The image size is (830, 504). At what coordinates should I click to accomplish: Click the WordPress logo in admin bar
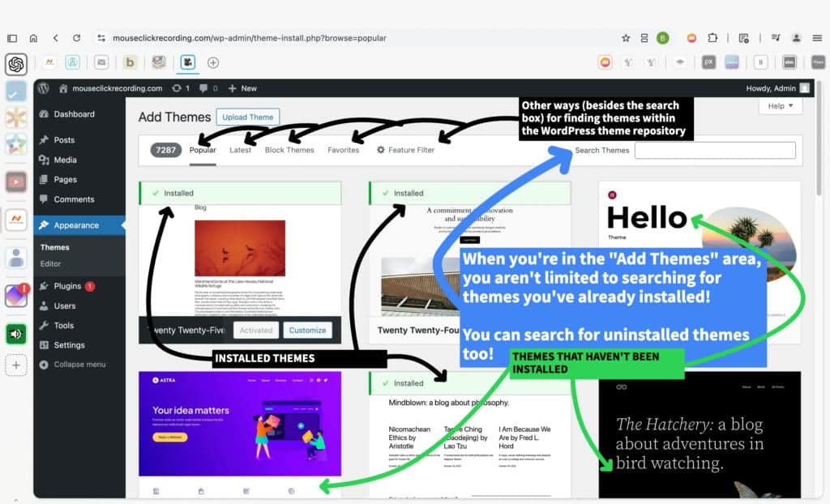[x=44, y=88]
